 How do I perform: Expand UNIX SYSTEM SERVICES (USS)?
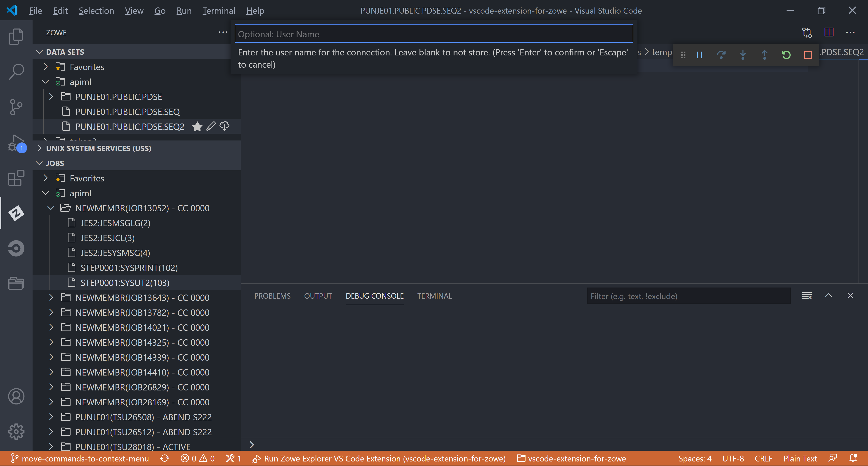(39, 148)
